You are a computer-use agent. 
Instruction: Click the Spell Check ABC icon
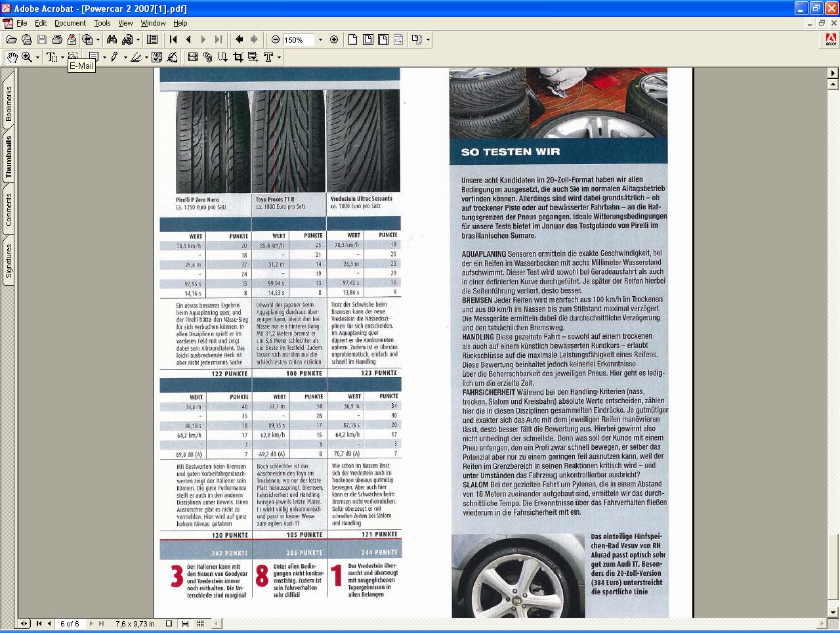[x=157, y=57]
